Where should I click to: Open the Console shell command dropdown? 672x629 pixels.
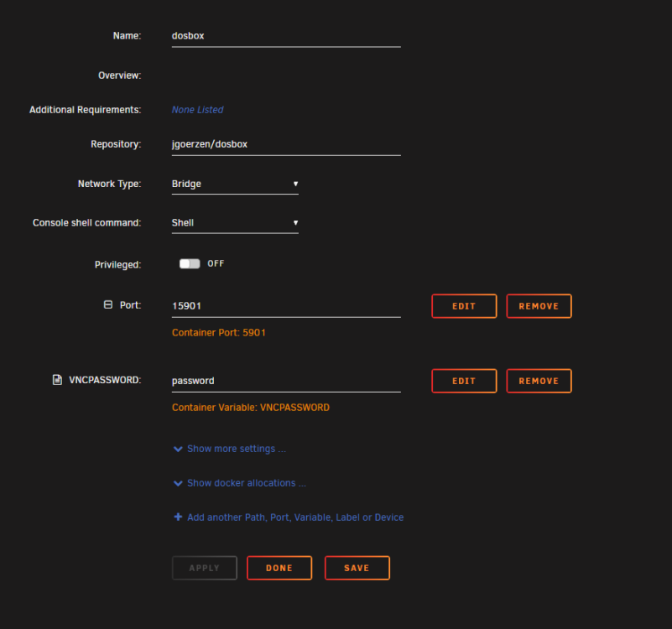[x=235, y=223]
